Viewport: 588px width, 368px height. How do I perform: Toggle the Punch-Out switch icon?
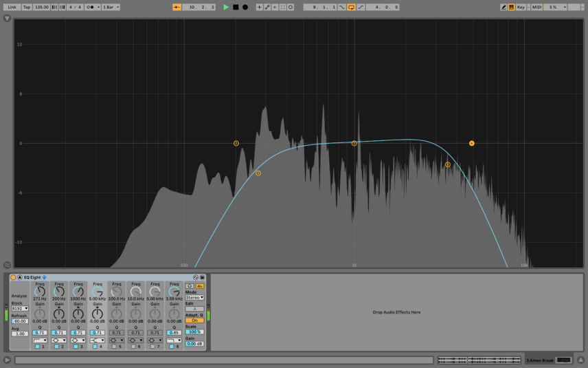pos(361,7)
